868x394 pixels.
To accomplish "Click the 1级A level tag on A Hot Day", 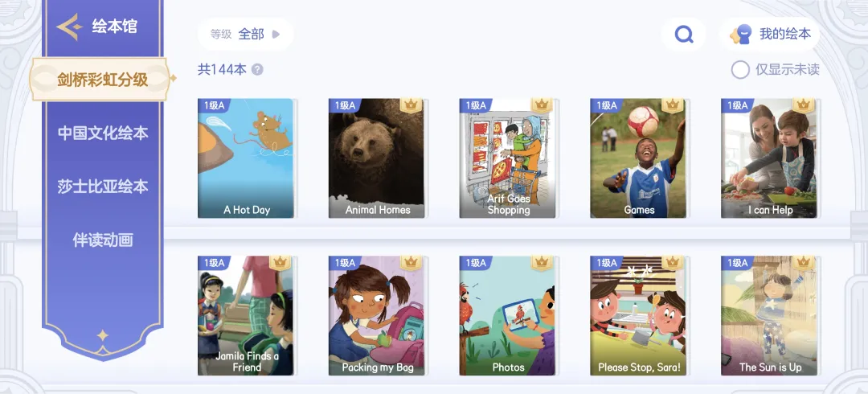I will (x=214, y=105).
